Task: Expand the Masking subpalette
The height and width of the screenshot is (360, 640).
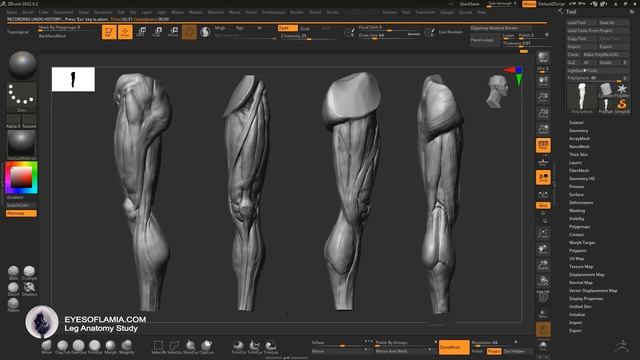Action: click(577, 211)
